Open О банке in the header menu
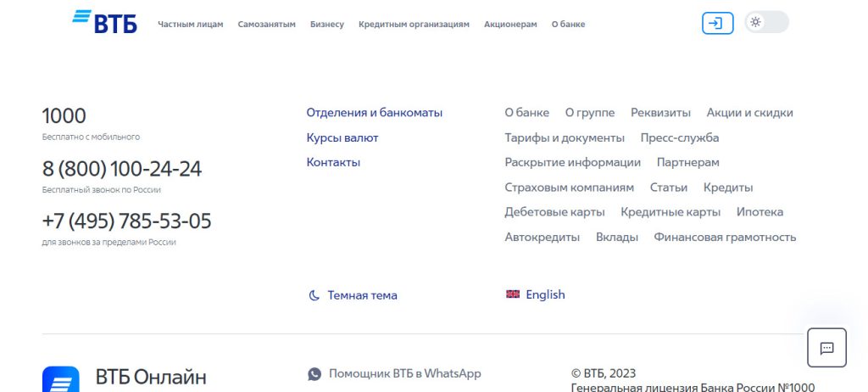This screenshot has width=868, height=392. coord(569,25)
